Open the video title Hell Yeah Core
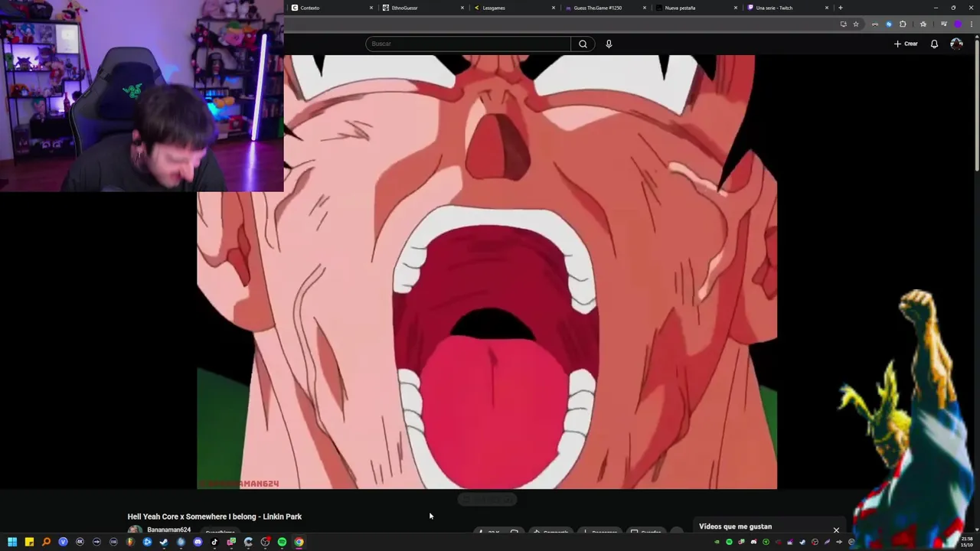The width and height of the screenshot is (980, 551). 214,517
